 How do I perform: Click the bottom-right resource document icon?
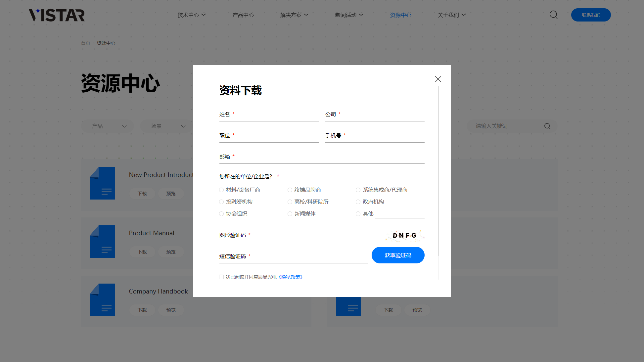click(348, 306)
